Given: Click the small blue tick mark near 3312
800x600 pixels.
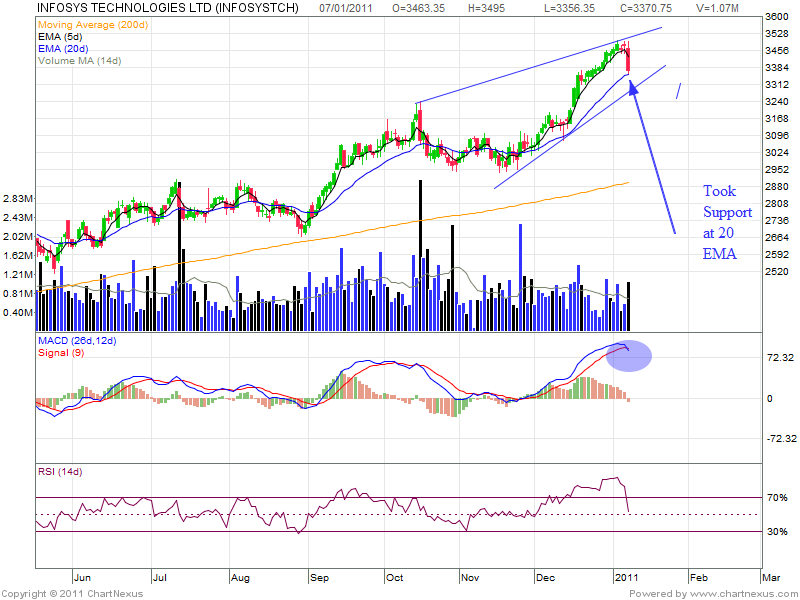Looking at the screenshot, I should pyautogui.click(x=678, y=91).
